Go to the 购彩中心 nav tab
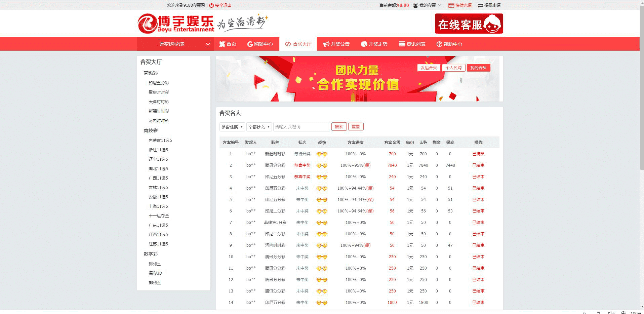The height and width of the screenshot is (314, 644). coord(260,44)
